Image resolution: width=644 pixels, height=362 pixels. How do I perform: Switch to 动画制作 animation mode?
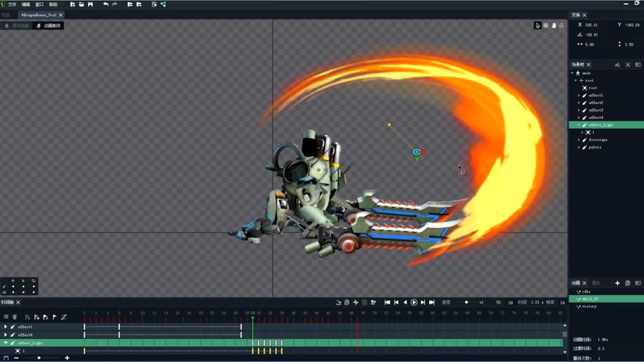(48, 26)
